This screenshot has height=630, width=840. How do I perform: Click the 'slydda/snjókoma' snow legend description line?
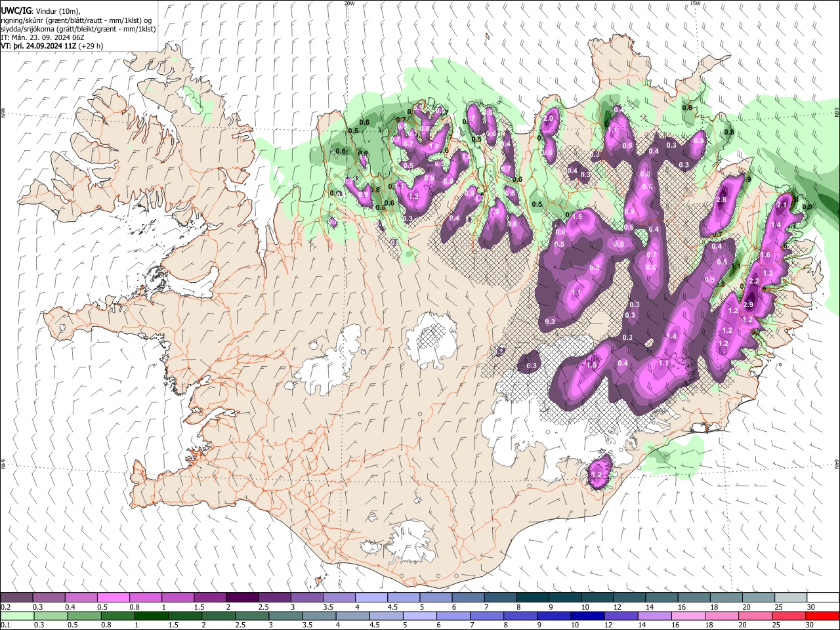[x=78, y=29]
